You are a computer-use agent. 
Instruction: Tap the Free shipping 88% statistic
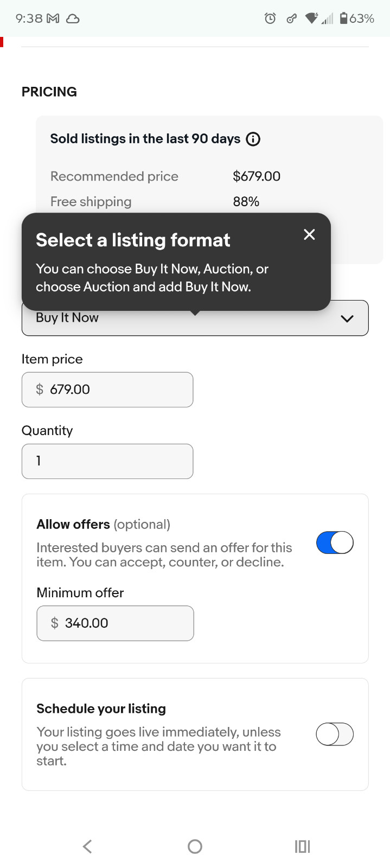(x=246, y=202)
